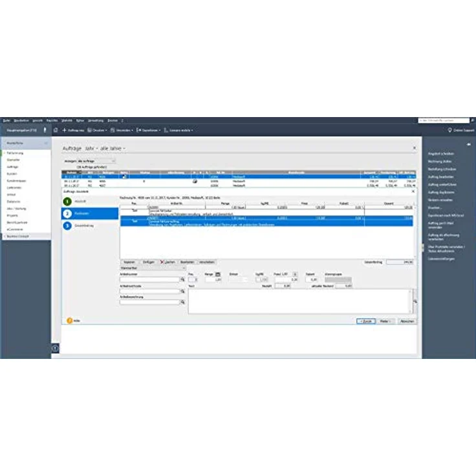Click the lookup icon beside Artikelbezeichnung field

tap(183, 302)
